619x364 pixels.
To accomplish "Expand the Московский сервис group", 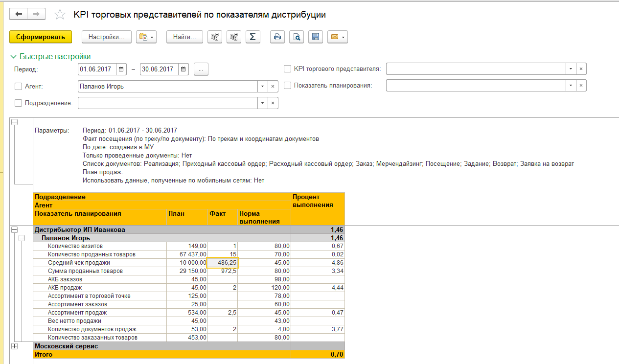I will tap(14, 346).
